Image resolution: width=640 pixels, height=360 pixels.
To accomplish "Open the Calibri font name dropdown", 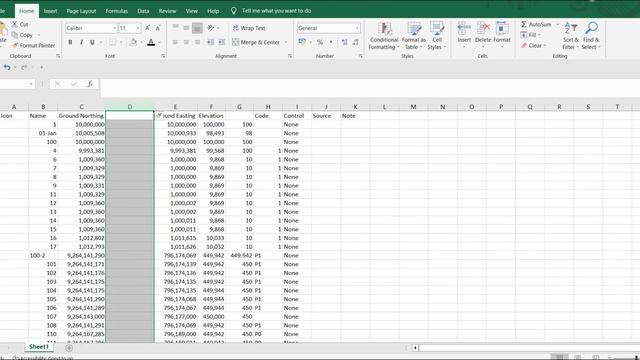I will tap(114, 28).
